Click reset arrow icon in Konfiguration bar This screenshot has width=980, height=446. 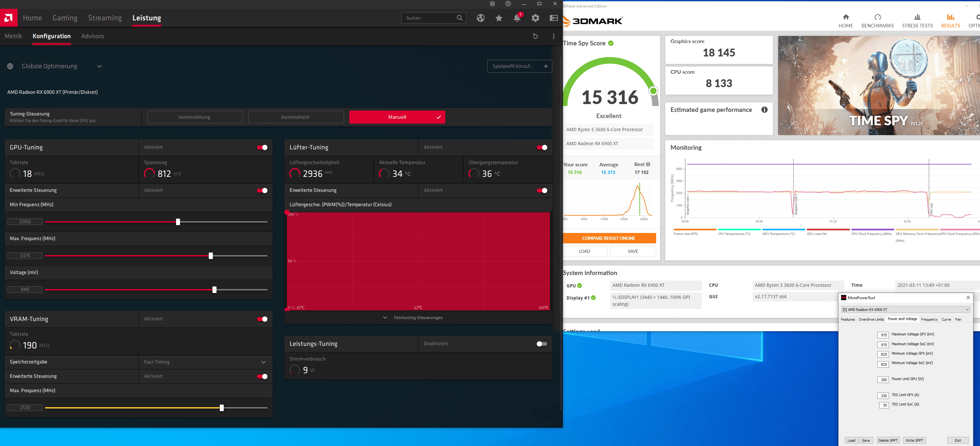[x=535, y=36]
